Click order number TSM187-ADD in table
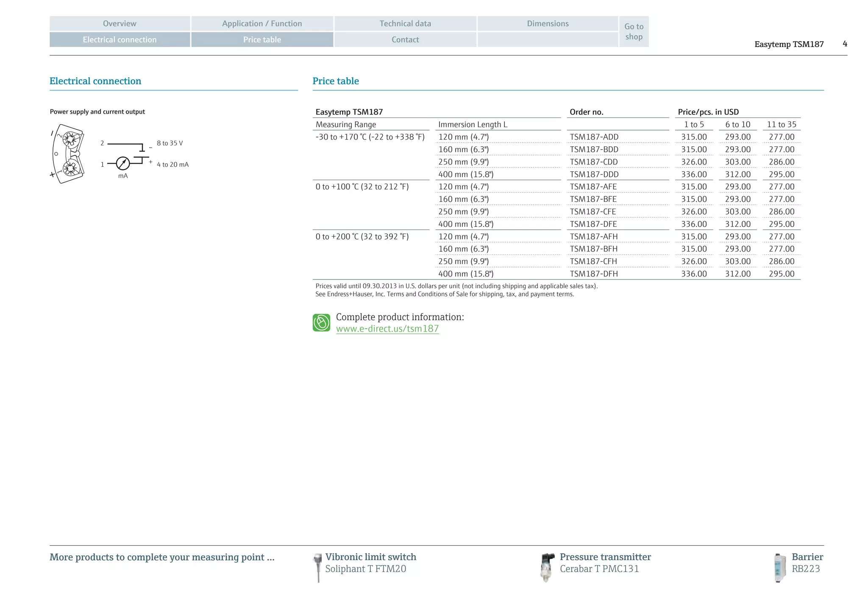The width and height of the screenshot is (868, 614). 594,137
